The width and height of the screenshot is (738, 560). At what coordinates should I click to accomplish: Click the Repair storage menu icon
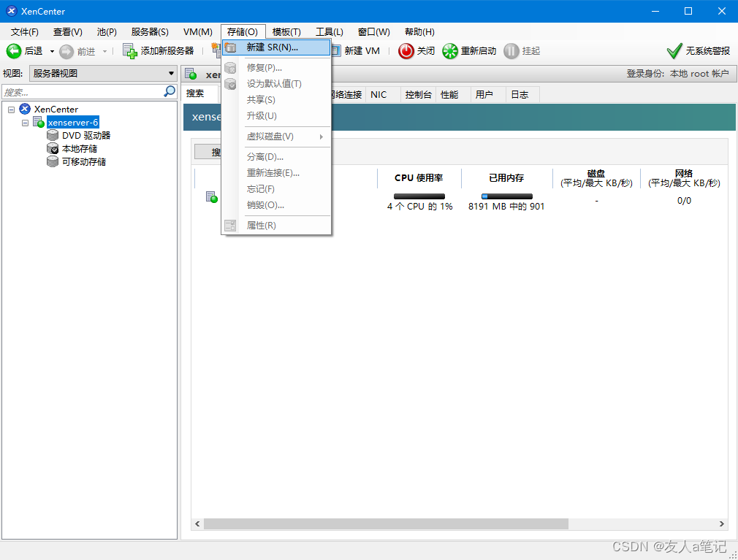(x=230, y=68)
